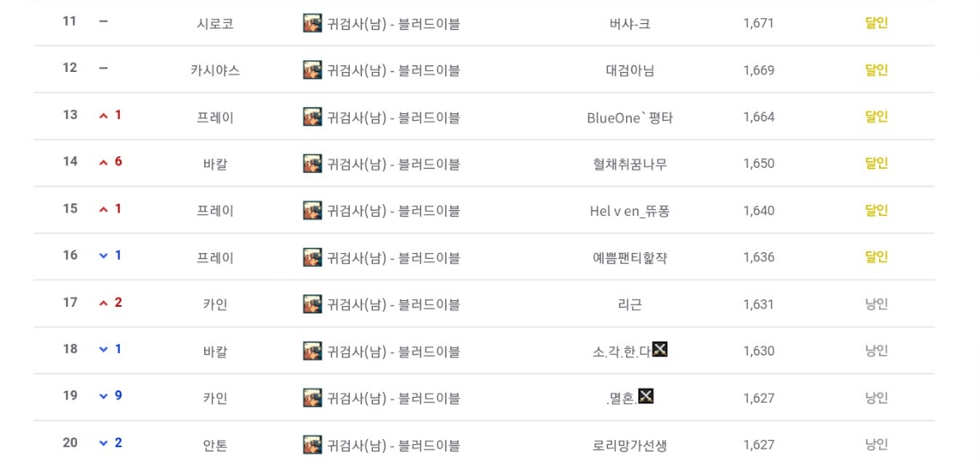Viewport: 980px width, 463px height.
Task: Click the 낭인 grade label in rank 18
Action: tap(877, 351)
